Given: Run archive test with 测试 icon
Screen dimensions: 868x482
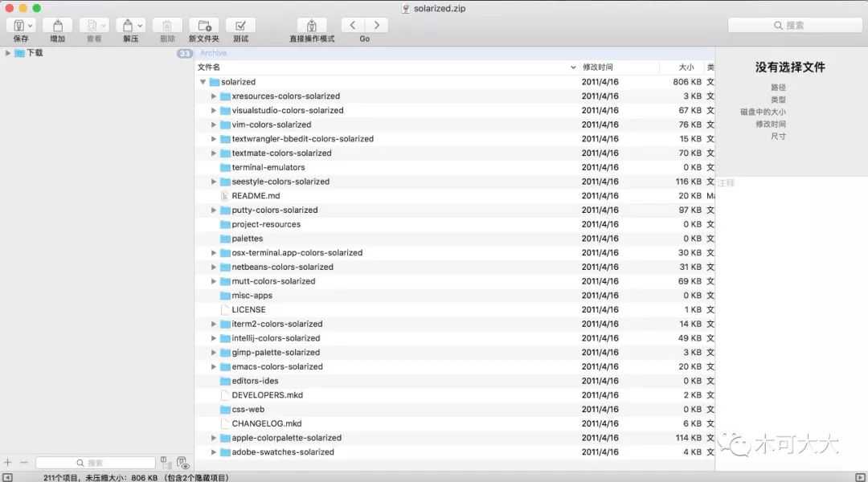Looking at the screenshot, I should pyautogui.click(x=240, y=26).
